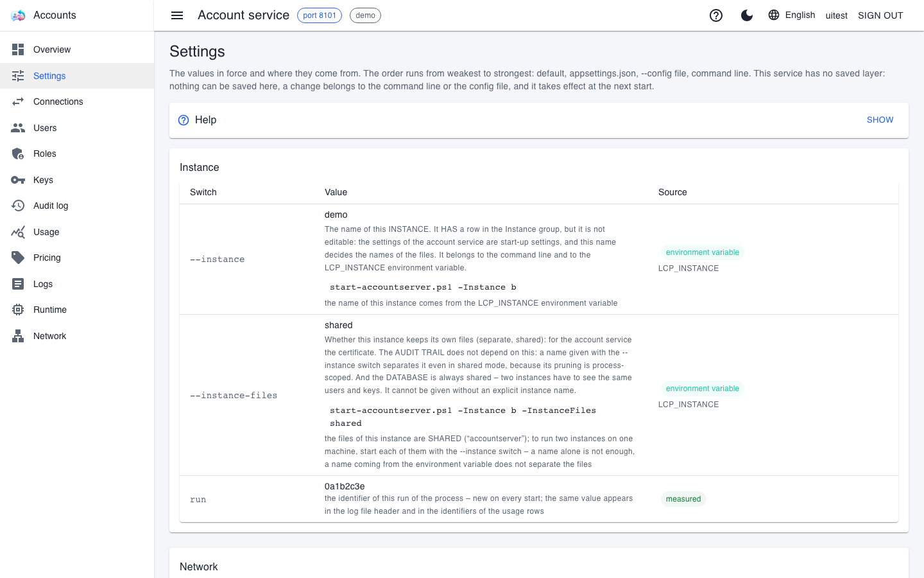This screenshot has height=578, width=924.
Task: Click the port 8101 chip
Action: point(320,15)
